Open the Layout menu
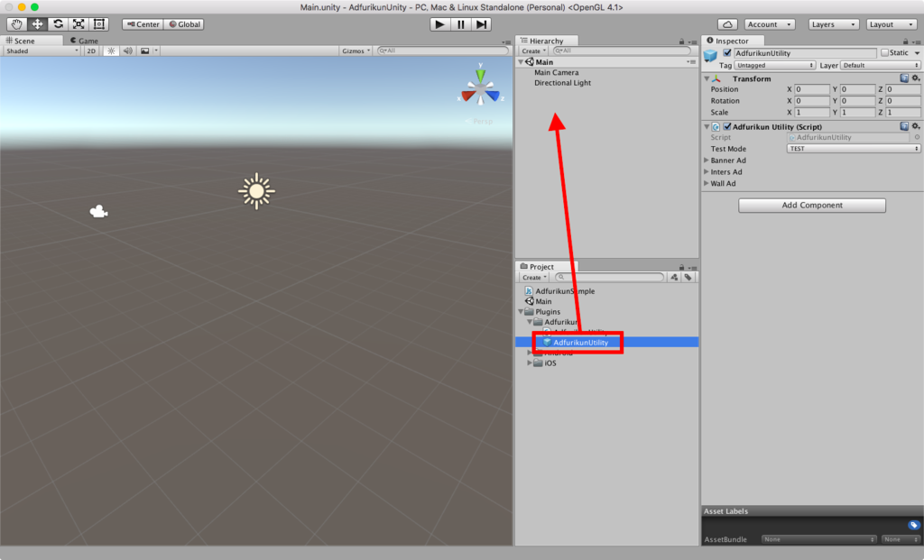This screenshot has height=560, width=924. 892,24
